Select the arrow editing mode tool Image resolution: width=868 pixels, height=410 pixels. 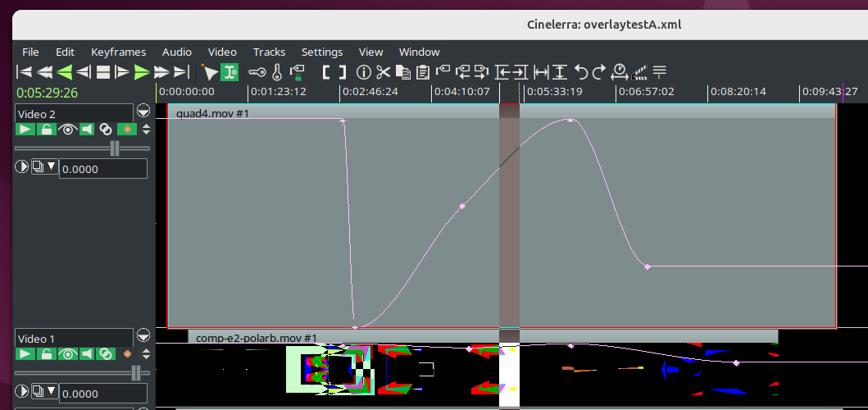click(x=210, y=72)
